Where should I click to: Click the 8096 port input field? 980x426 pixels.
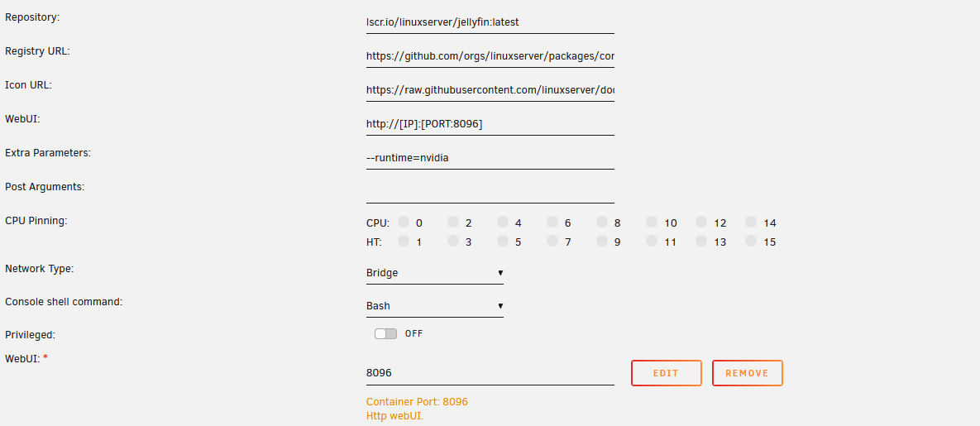(x=490, y=373)
